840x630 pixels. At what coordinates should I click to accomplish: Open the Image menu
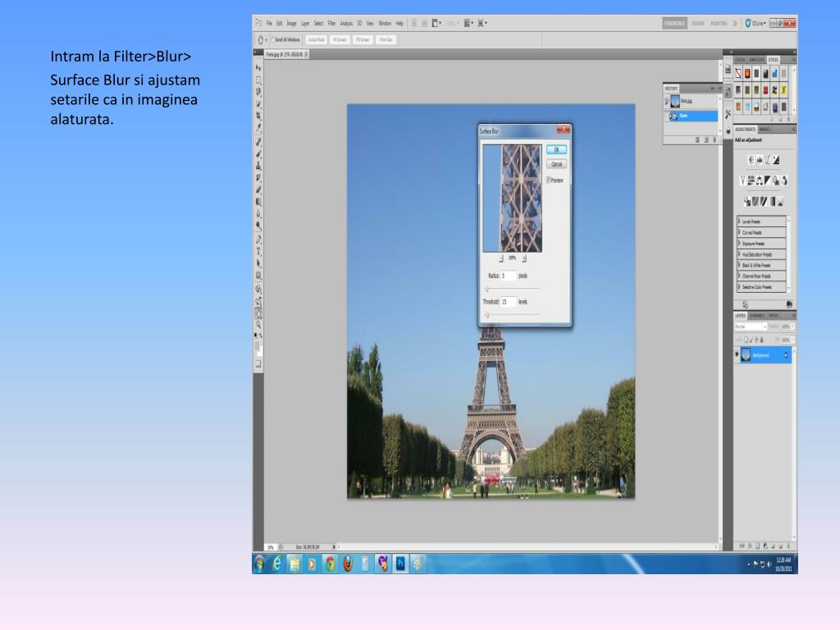coord(292,24)
